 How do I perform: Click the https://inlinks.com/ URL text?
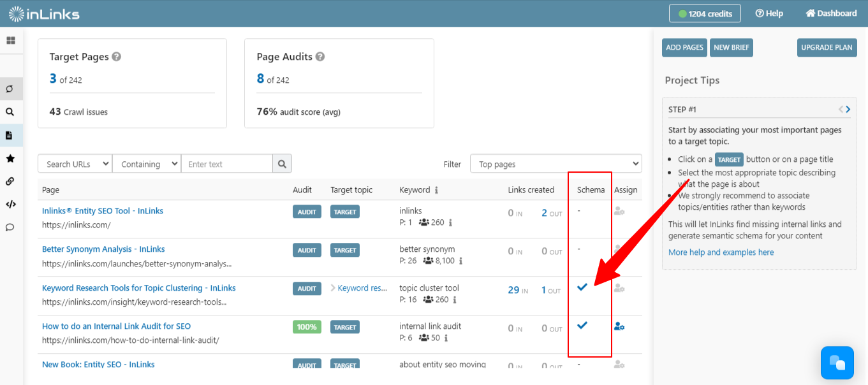click(x=77, y=225)
